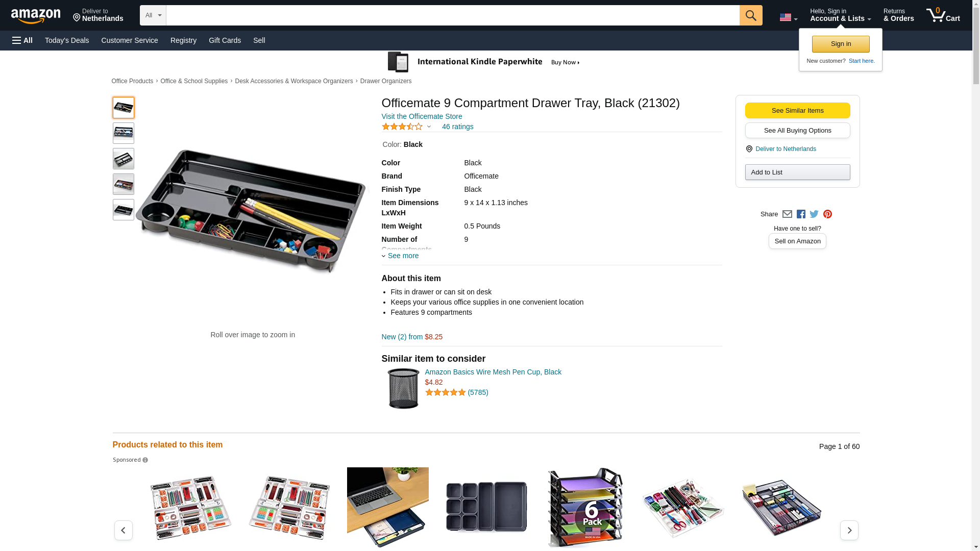Click the search magnifier button
This screenshot has width=980, height=551.
750,15
